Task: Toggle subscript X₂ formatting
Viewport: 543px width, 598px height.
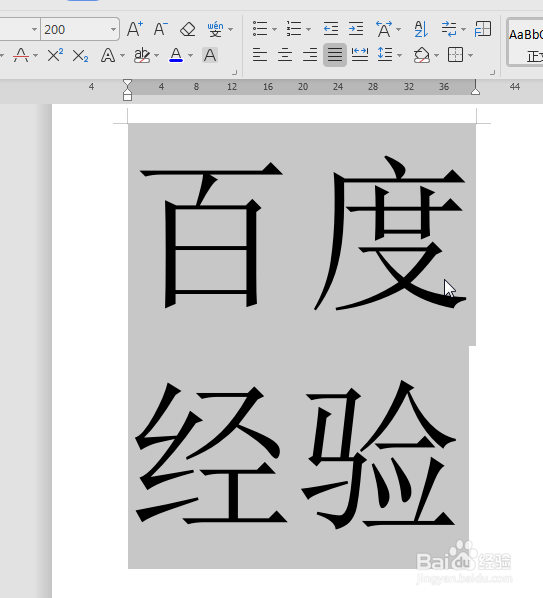Action: (80, 55)
